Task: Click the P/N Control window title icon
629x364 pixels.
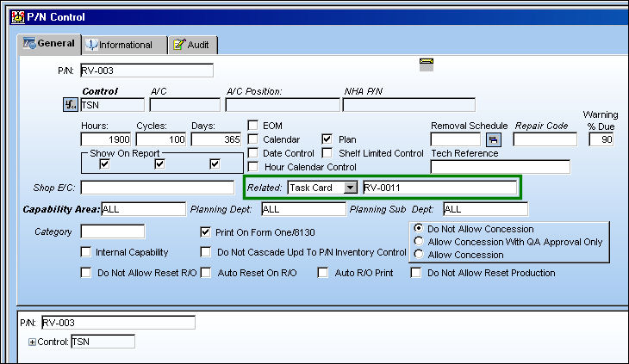Action: pyautogui.click(x=17, y=17)
